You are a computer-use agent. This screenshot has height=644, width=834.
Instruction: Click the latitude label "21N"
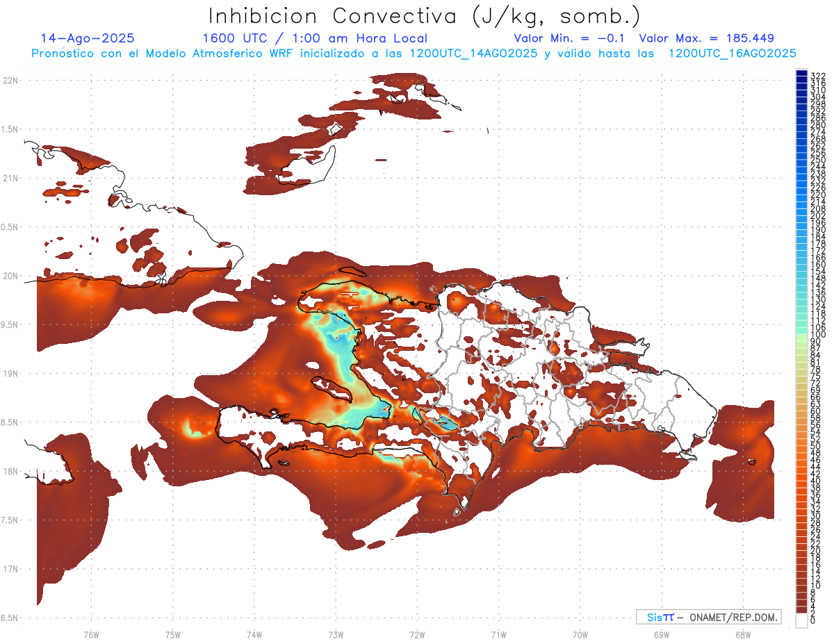[x=10, y=178]
